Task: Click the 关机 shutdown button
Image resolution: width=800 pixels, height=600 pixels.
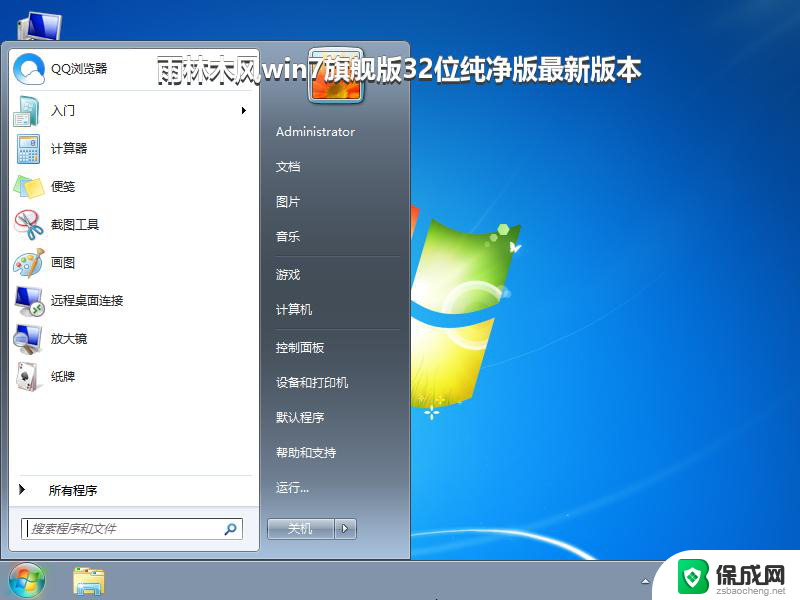Action: pyautogui.click(x=301, y=529)
